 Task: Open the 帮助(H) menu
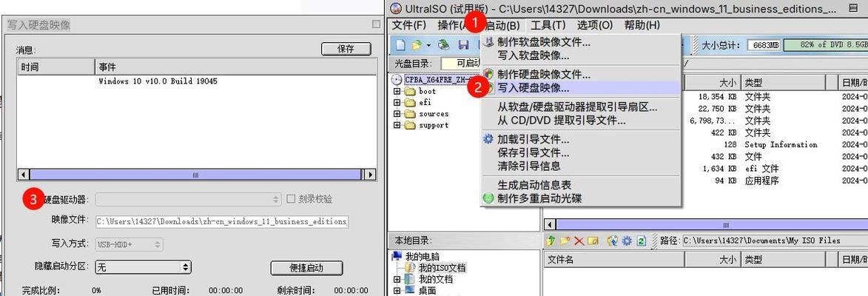[642, 25]
